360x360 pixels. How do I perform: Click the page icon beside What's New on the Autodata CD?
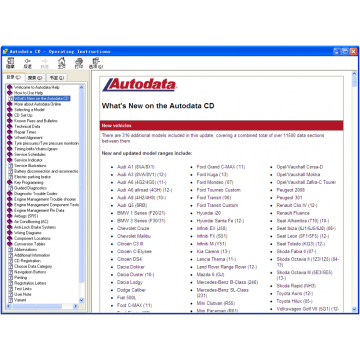tap(10, 99)
